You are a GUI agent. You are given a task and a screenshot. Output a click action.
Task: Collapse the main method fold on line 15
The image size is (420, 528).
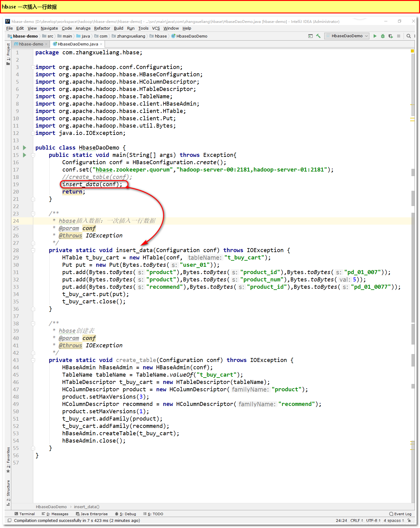point(33,155)
